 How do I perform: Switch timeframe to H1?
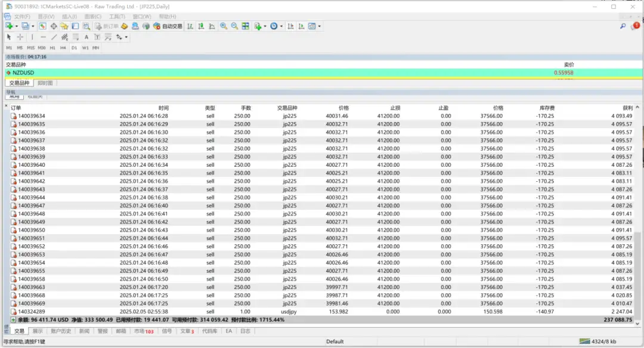[x=52, y=48]
